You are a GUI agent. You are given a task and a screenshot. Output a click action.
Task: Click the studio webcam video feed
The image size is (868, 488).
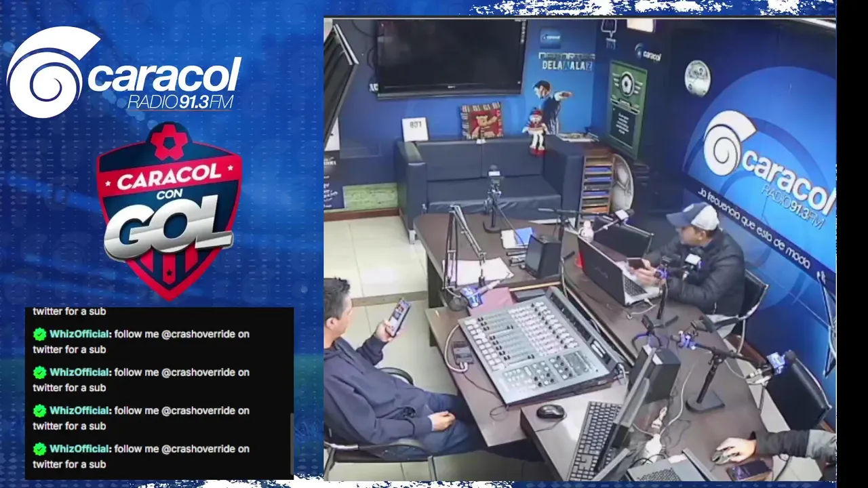[580, 249]
